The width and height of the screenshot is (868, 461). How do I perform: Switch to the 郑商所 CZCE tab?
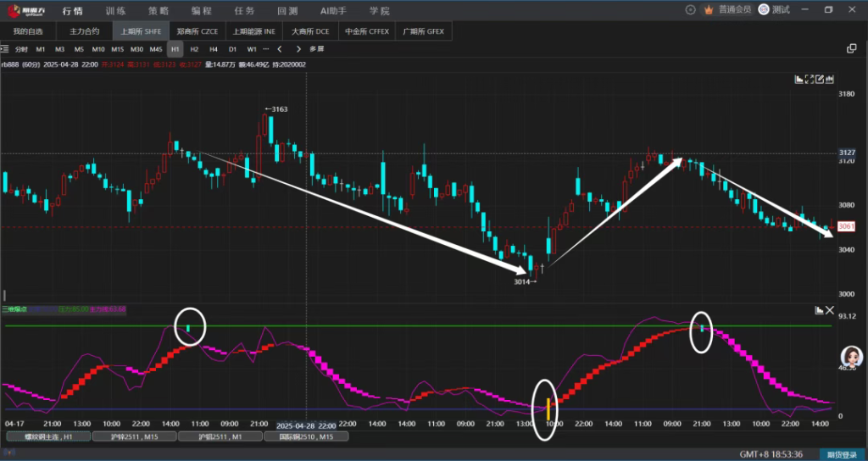tap(197, 31)
